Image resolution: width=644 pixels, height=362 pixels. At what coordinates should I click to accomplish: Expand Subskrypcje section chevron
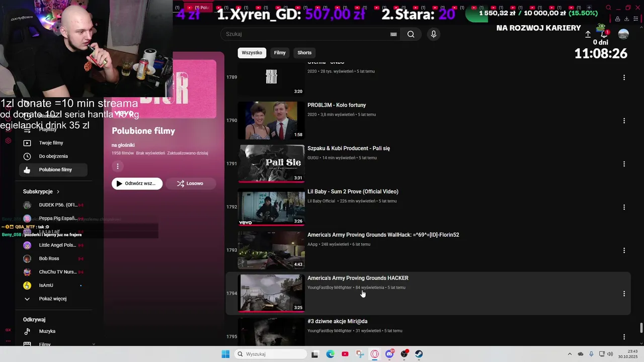pos(58,192)
